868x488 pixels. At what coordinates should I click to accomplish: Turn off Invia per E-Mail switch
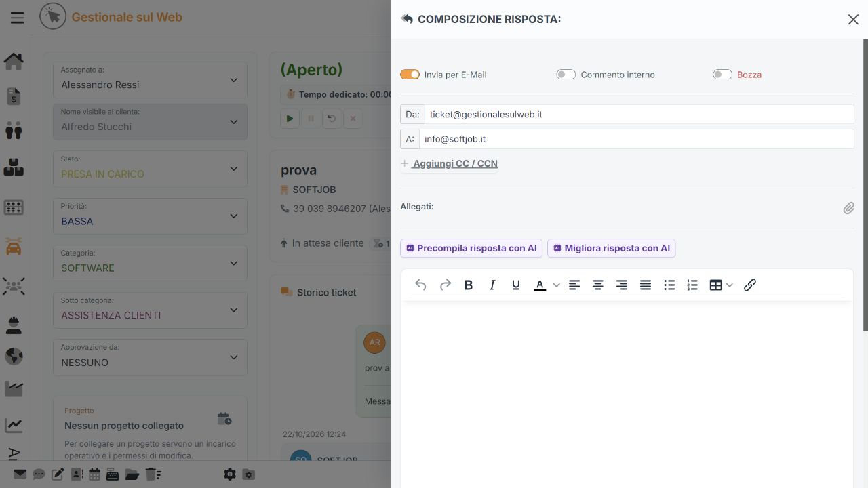pyautogui.click(x=410, y=75)
